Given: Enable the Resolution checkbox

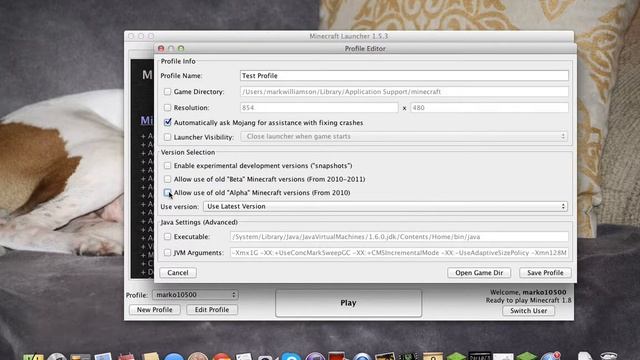Looking at the screenshot, I should point(167,107).
